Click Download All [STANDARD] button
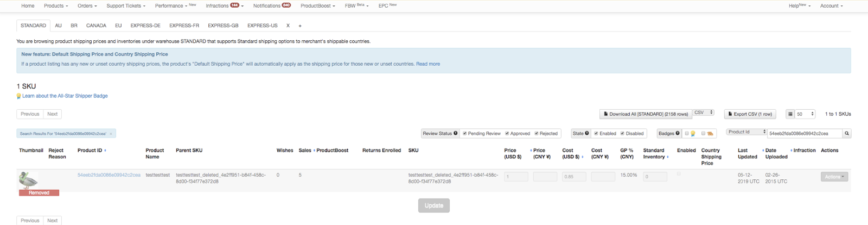This screenshot has width=868, height=225. click(x=646, y=114)
